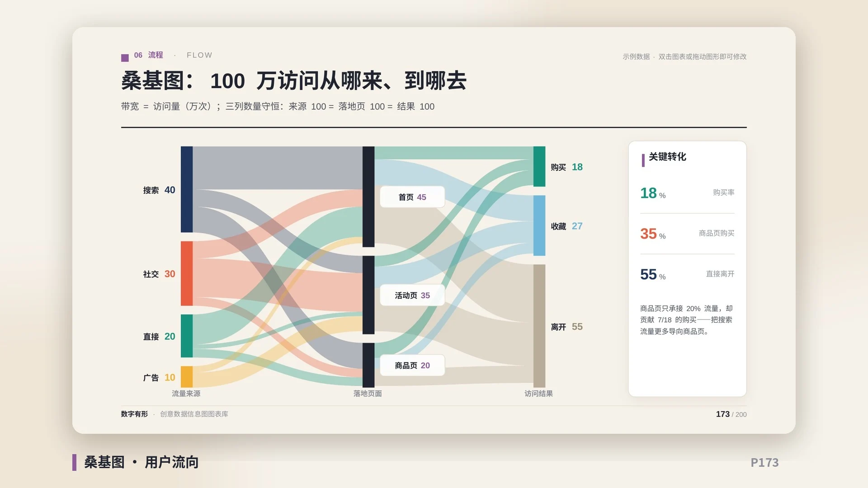
Task: Click the 首页 45 node label
Action: [412, 197]
